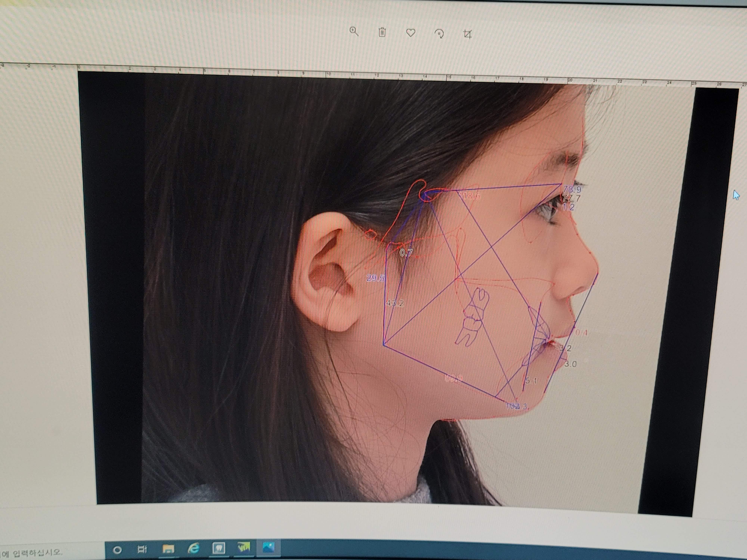The height and width of the screenshot is (560, 747).
Task: Click the 118.6 angle value label
Action: click(469, 196)
